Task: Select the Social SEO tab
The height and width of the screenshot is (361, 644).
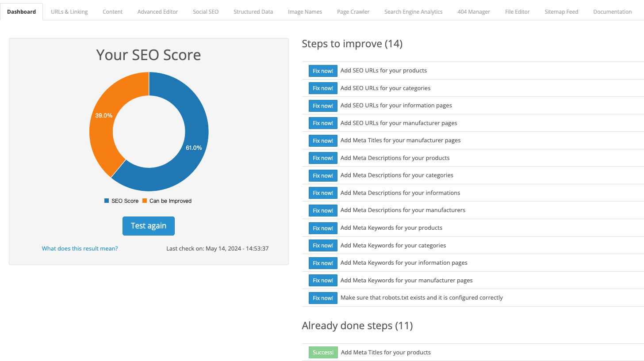Action: coord(206,12)
